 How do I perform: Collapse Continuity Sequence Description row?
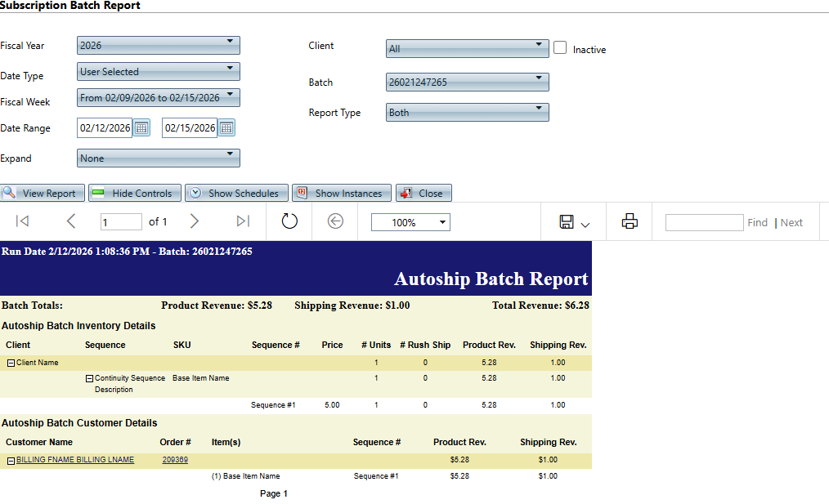pos(89,379)
